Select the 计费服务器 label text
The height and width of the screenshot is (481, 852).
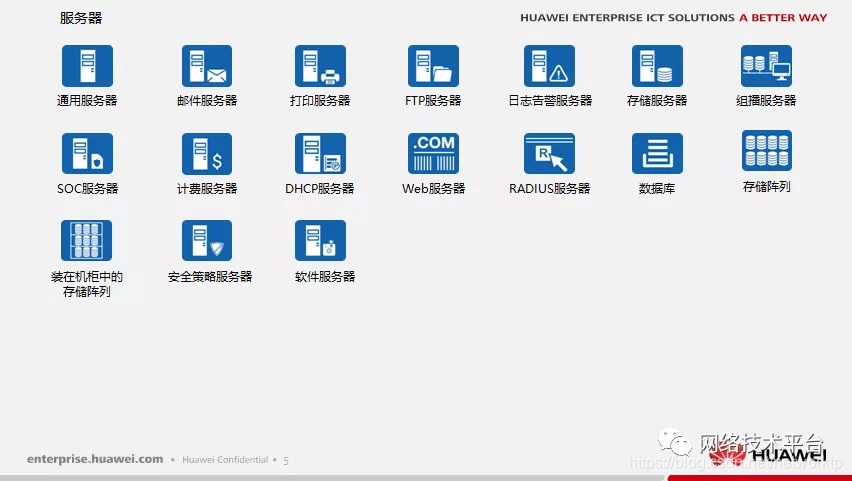click(x=207, y=189)
